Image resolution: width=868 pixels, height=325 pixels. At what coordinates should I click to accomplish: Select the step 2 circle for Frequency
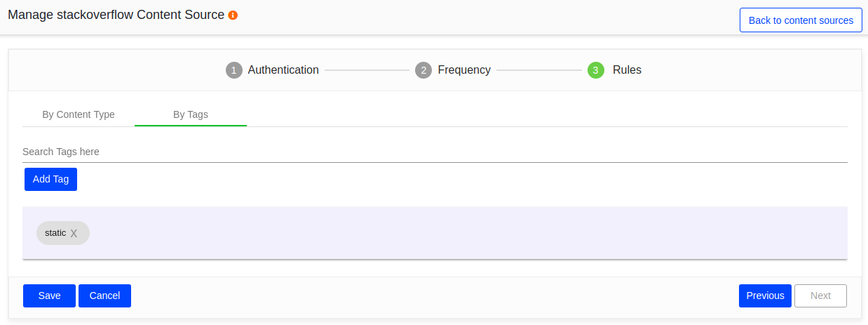point(423,70)
